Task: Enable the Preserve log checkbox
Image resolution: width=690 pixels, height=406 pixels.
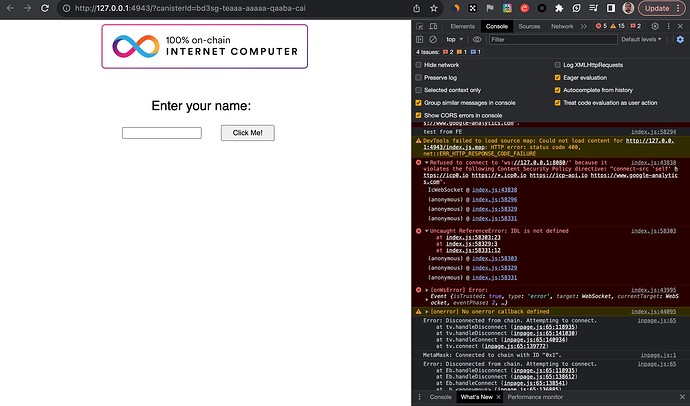Action: coord(418,78)
